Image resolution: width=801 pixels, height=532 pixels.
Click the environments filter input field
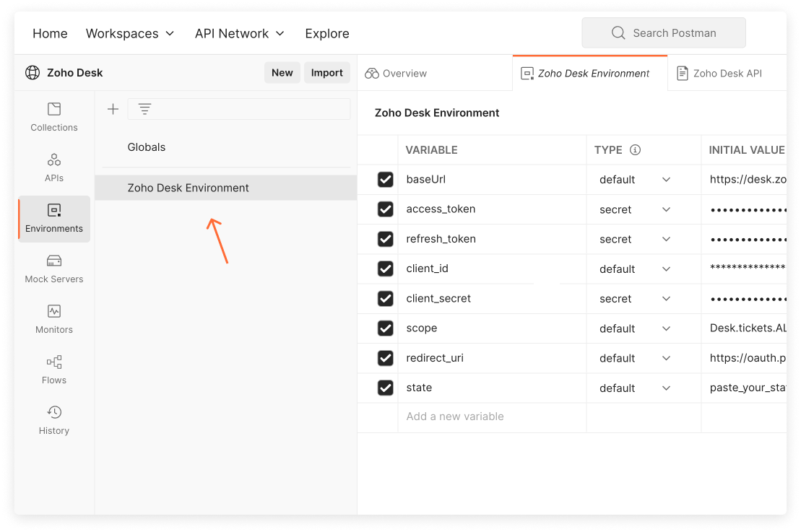[238, 109]
